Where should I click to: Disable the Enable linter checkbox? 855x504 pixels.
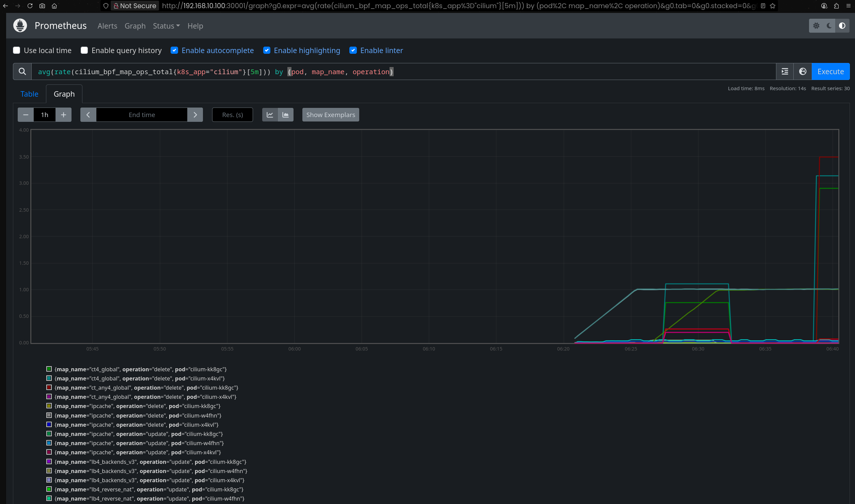point(353,50)
